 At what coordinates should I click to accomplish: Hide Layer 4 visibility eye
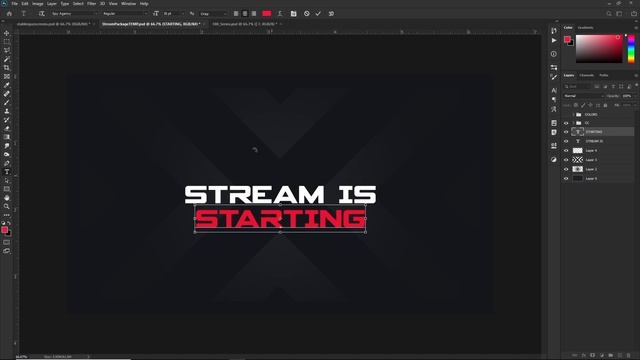coord(566,151)
